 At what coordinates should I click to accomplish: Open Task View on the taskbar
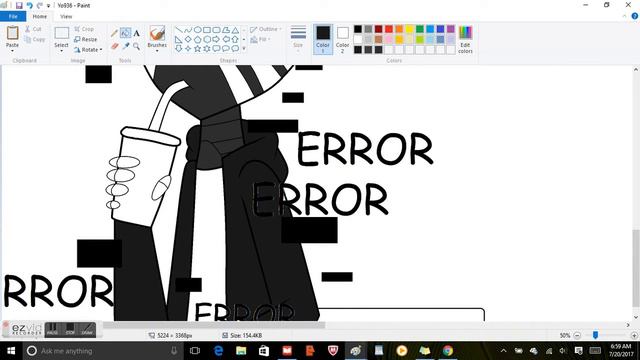(195, 351)
